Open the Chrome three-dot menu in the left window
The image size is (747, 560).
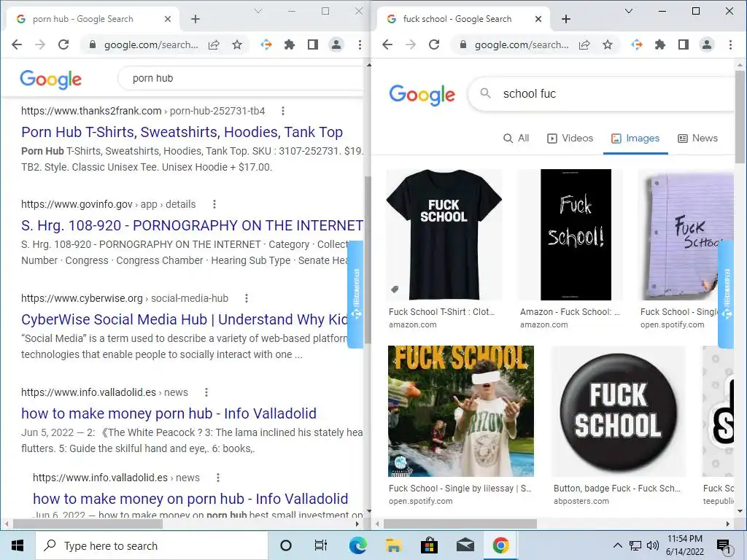click(x=360, y=44)
